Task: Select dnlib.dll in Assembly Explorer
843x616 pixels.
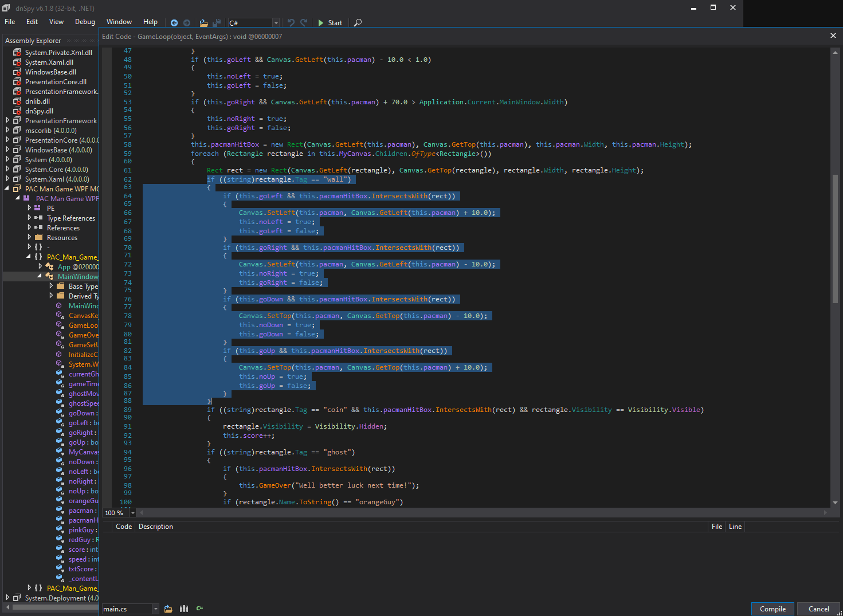Action: tap(37, 101)
